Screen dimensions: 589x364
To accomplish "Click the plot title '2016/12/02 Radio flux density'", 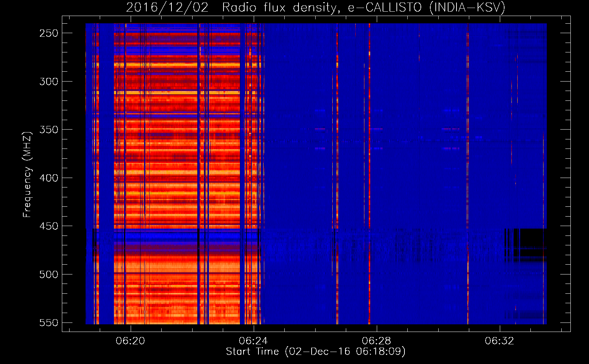I will [316, 7].
